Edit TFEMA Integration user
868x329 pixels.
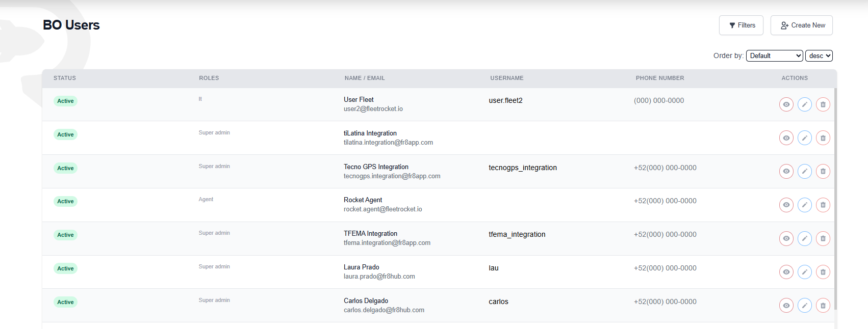click(x=805, y=238)
